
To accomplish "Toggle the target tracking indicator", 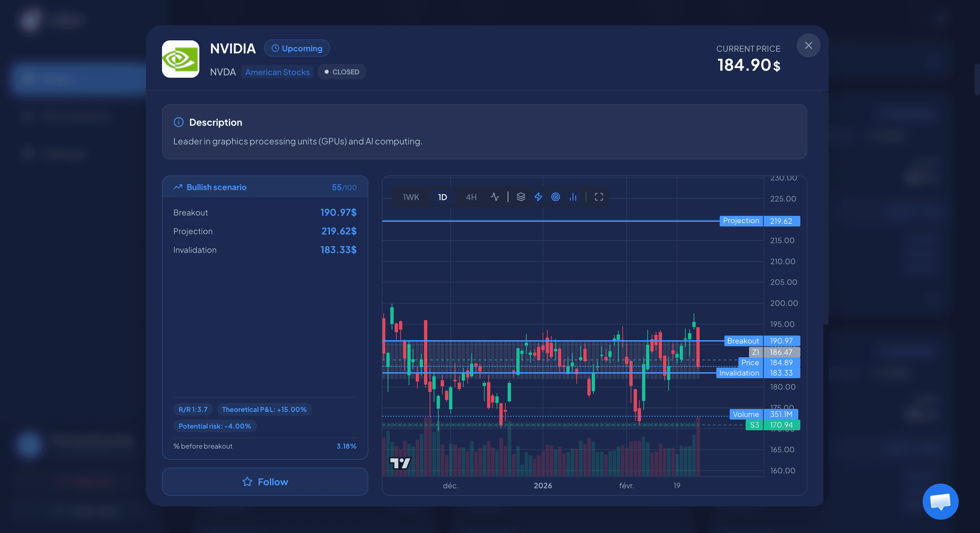I will [555, 197].
